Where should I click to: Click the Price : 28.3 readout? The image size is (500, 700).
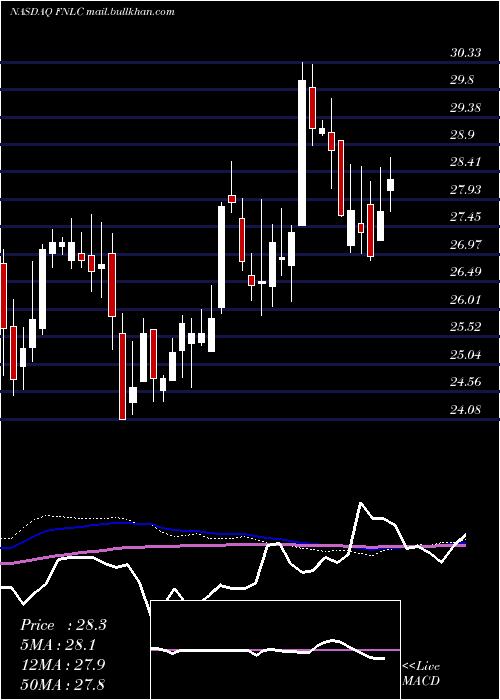tap(63, 625)
